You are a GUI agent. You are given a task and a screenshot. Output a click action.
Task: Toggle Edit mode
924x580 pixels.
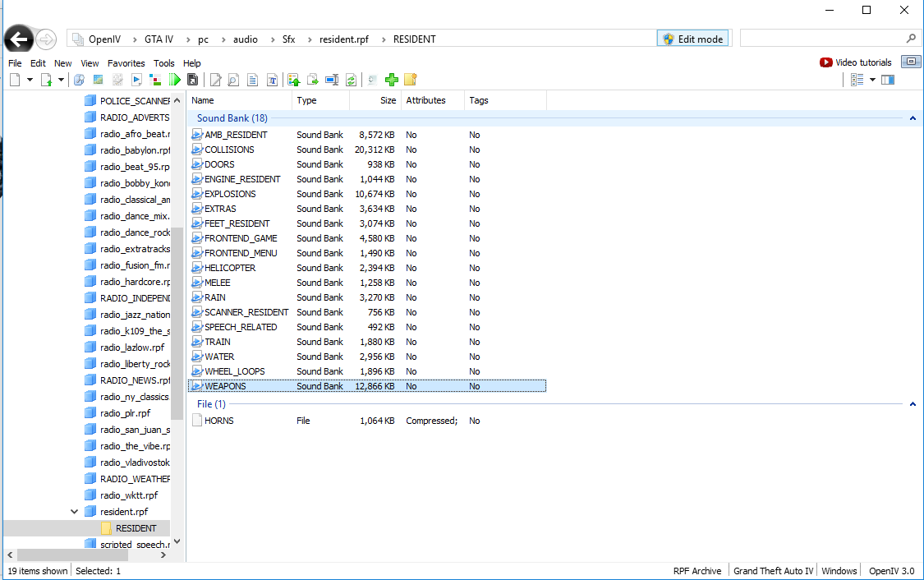[x=692, y=39]
